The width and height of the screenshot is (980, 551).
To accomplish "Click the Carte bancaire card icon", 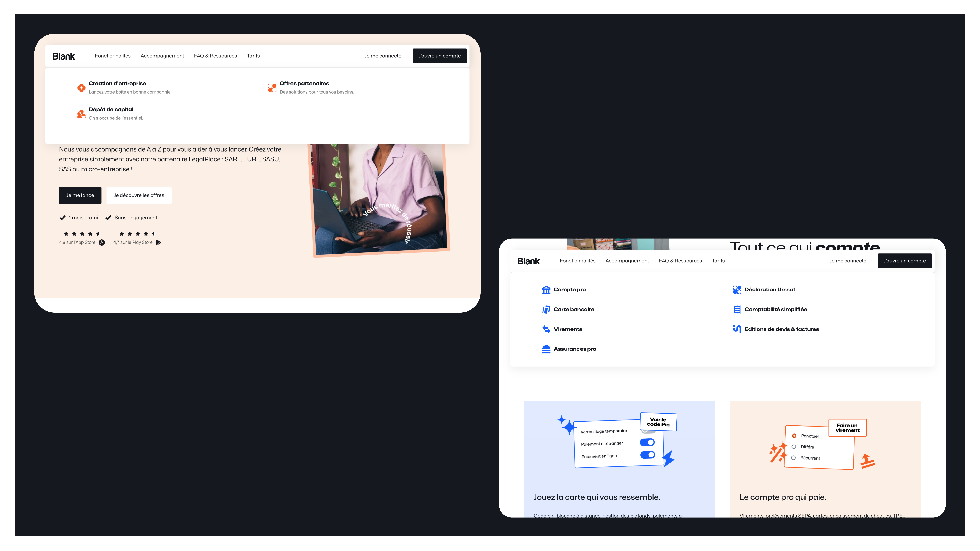I will (546, 310).
